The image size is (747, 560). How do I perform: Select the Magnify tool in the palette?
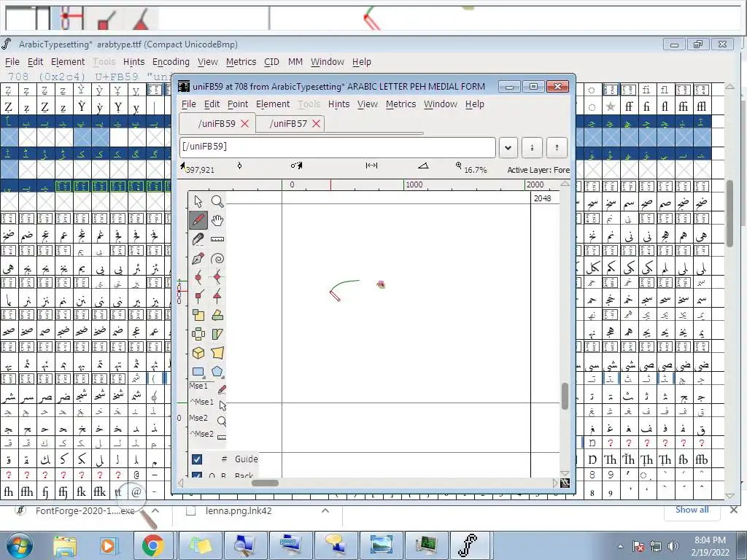pyautogui.click(x=217, y=201)
